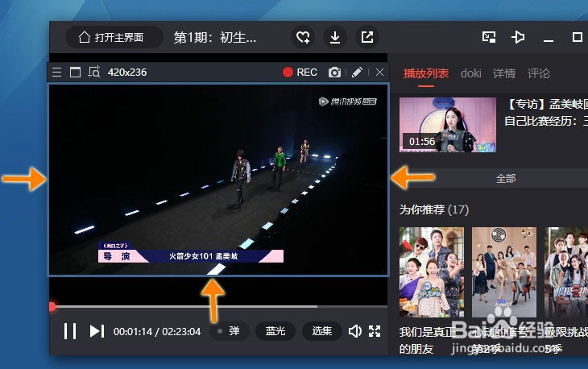Mute audio with the speaker icon
Viewport: 588px width, 369px height.
point(354,331)
